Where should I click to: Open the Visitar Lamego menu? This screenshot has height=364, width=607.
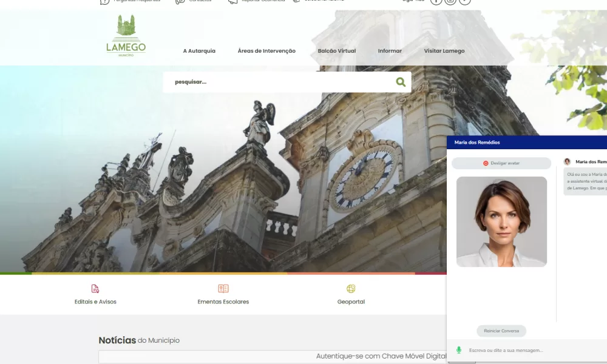444,51
